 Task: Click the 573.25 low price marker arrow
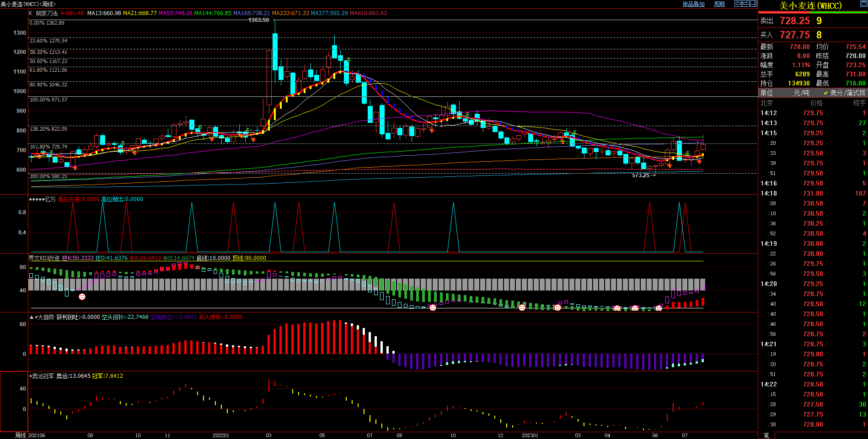click(653, 175)
